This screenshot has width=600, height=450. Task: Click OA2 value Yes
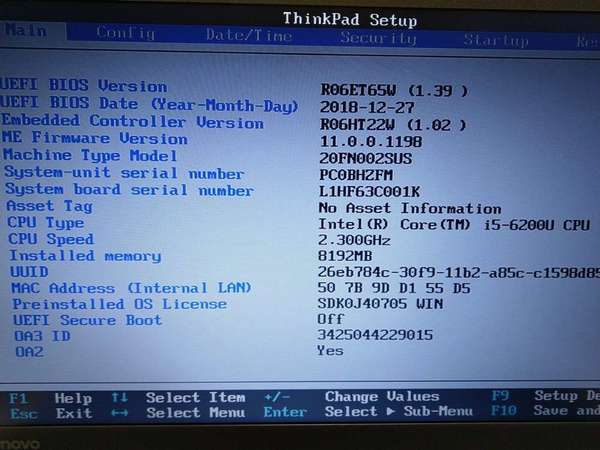[x=330, y=350]
